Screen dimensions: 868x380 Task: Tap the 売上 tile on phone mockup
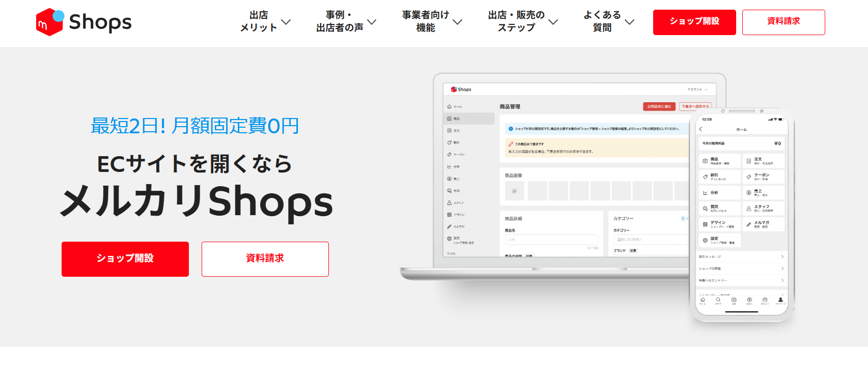pos(764,193)
